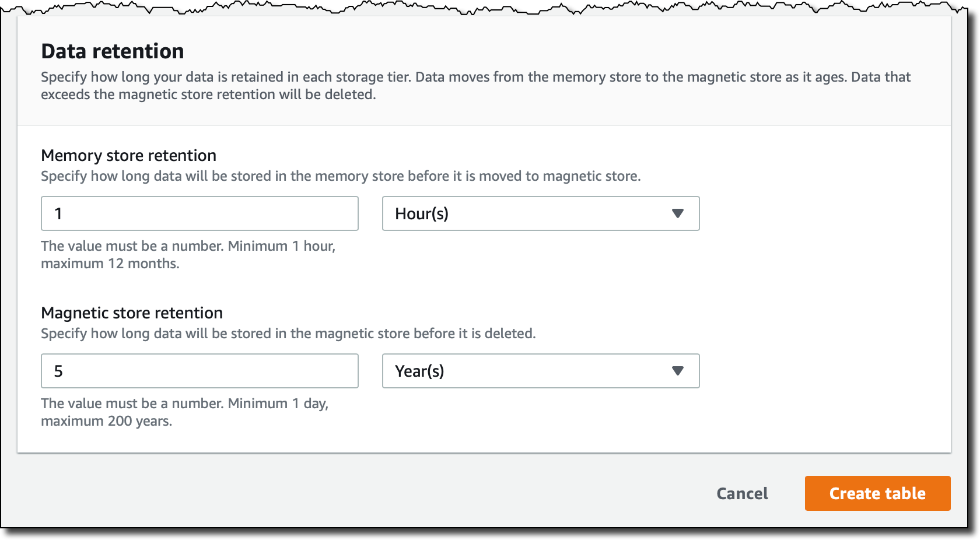Click the arrow icon in Hour(s) dropdown
The image size is (980, 540).
[677, 213]
